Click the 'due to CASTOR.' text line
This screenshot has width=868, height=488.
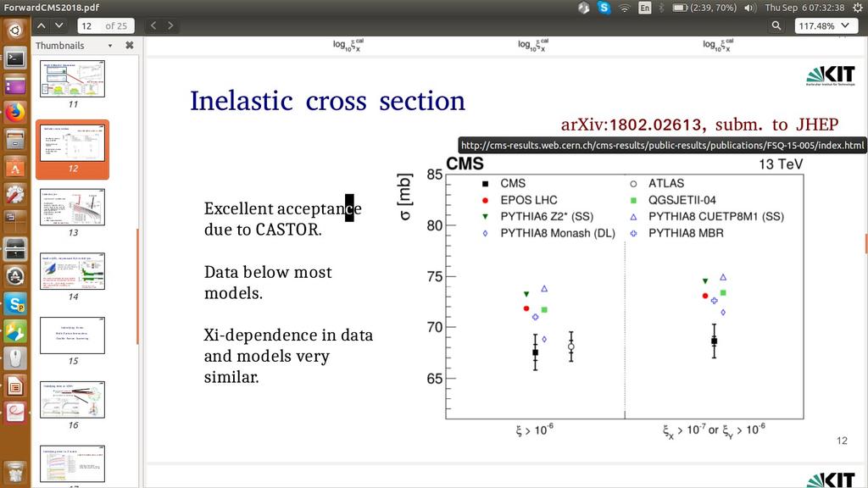tap(263, 230)
